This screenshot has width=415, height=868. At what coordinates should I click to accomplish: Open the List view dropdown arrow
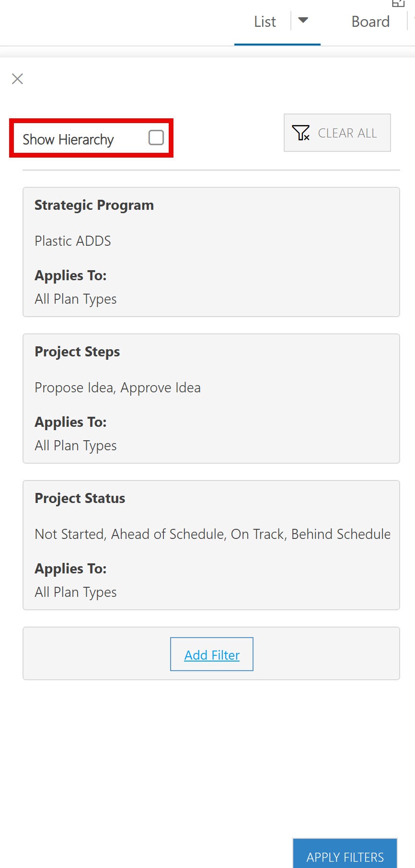coord(303,20)
